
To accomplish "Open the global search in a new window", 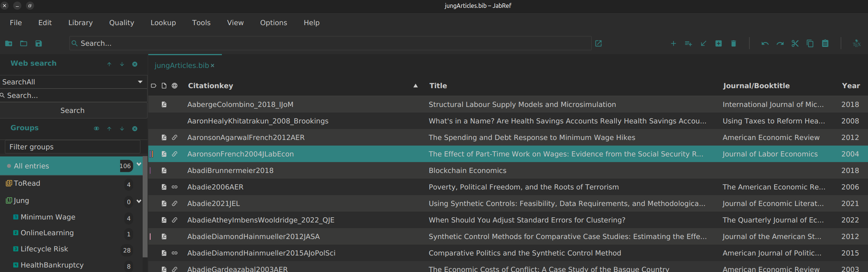I will [598, 44].
